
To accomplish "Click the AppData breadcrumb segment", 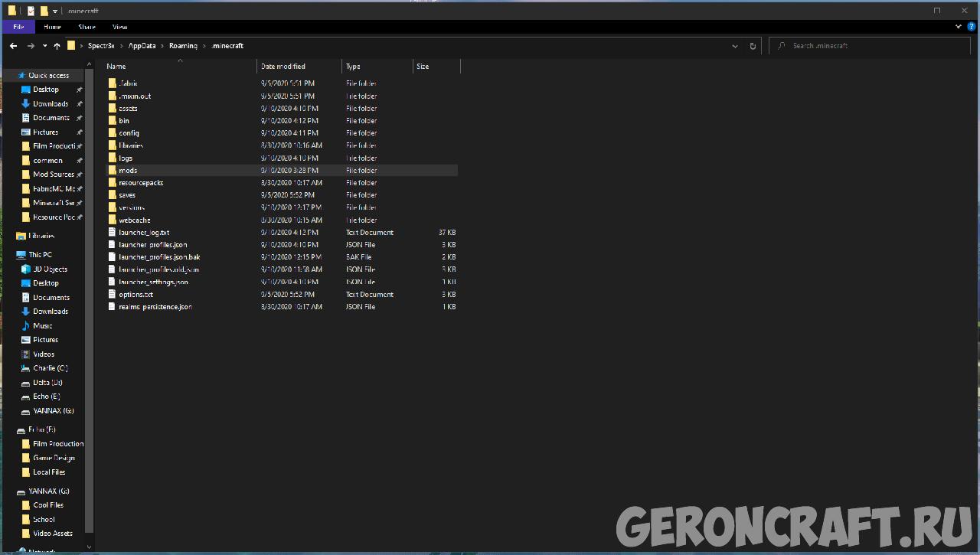I will click(x=142, y=46).
